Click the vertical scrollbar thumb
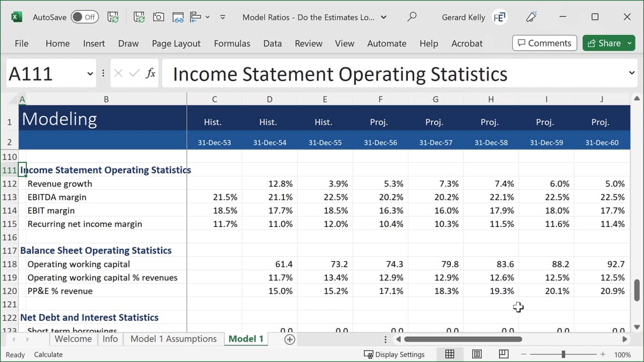The width and height of the screenshot is (644, 362). tap(637, 290)
